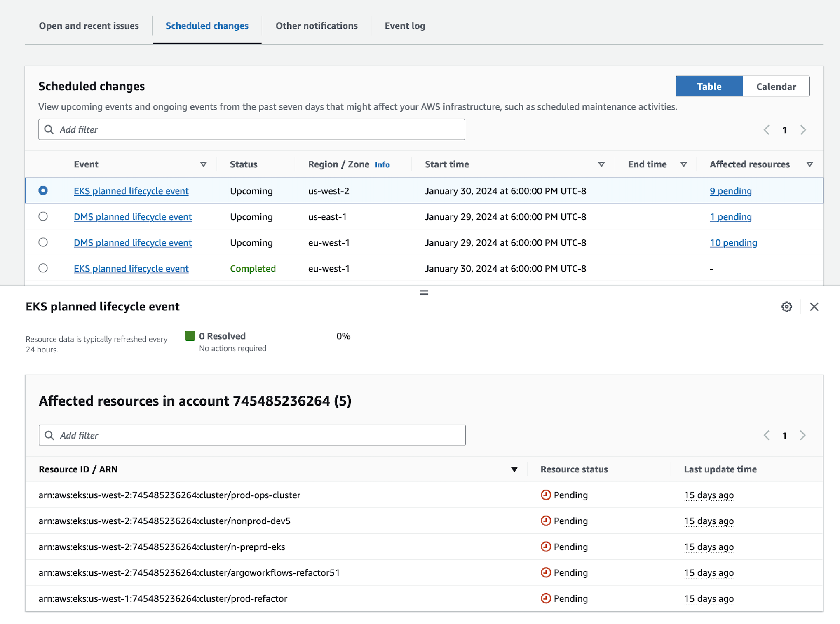
Task: Select the us-east-1 DMS event radio button
Action: pyautogui.click(x=43, y=216)
